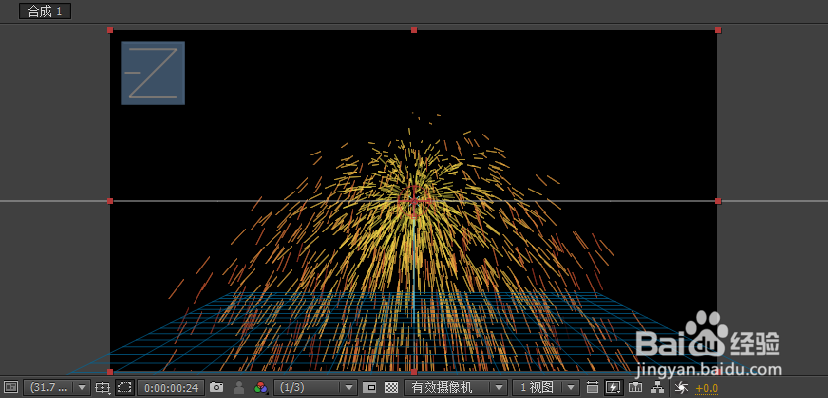Click the red center anchor point crosshair
The height and width of the screenshot is (398, 828).
click(x=414, y=201)
